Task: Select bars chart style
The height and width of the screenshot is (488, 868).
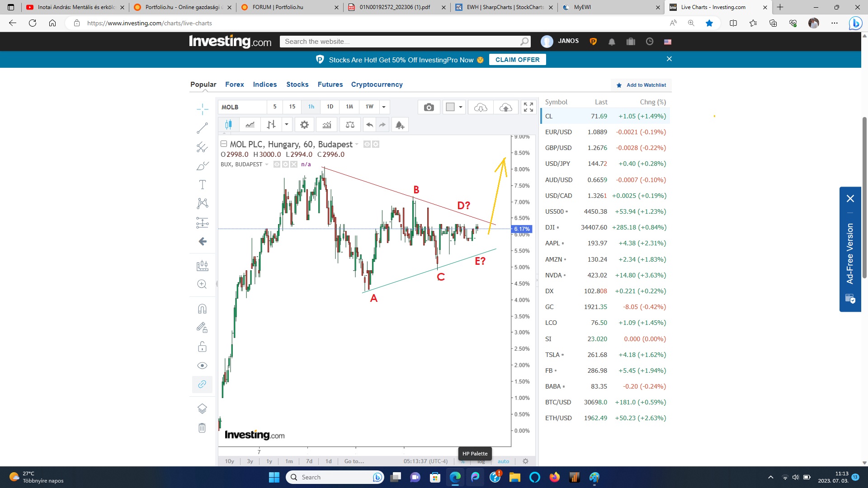Action: pyautogui.click(x=271, y=125)
